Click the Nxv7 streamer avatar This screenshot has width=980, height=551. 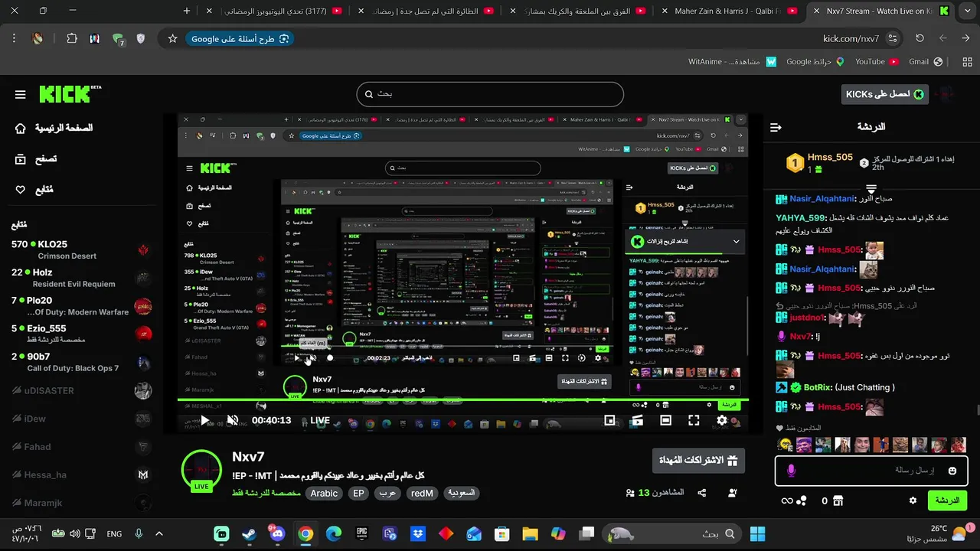pos(201,470)
